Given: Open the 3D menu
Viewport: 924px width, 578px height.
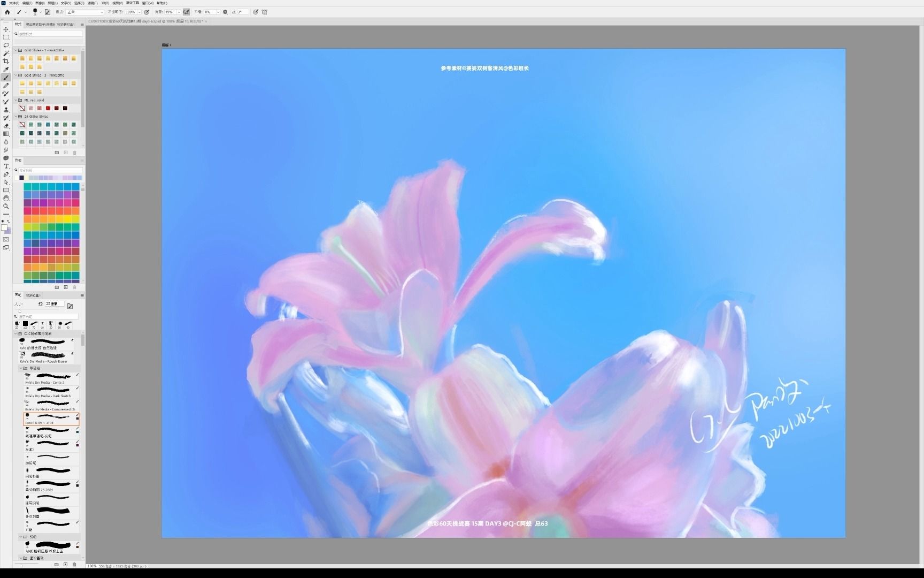Looking at the screenshot, I should (105, 3).
